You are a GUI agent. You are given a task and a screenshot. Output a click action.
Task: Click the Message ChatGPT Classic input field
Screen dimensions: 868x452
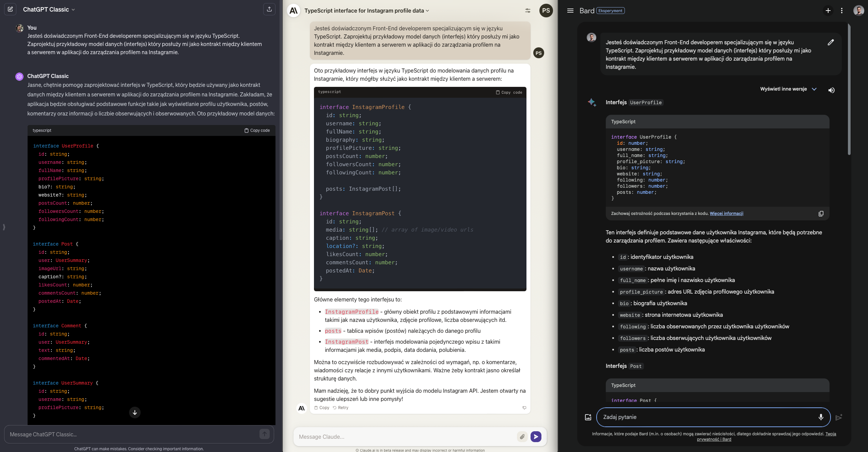133,434
